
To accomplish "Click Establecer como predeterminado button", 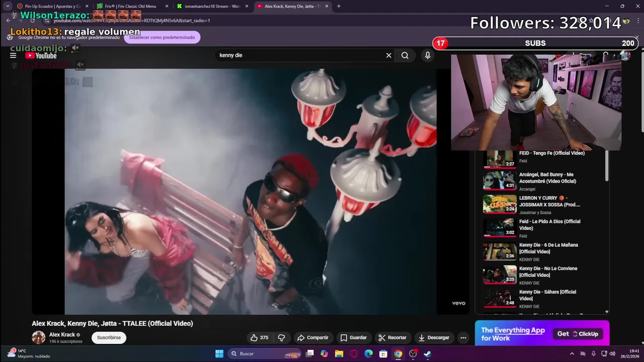I will [162, 37].
